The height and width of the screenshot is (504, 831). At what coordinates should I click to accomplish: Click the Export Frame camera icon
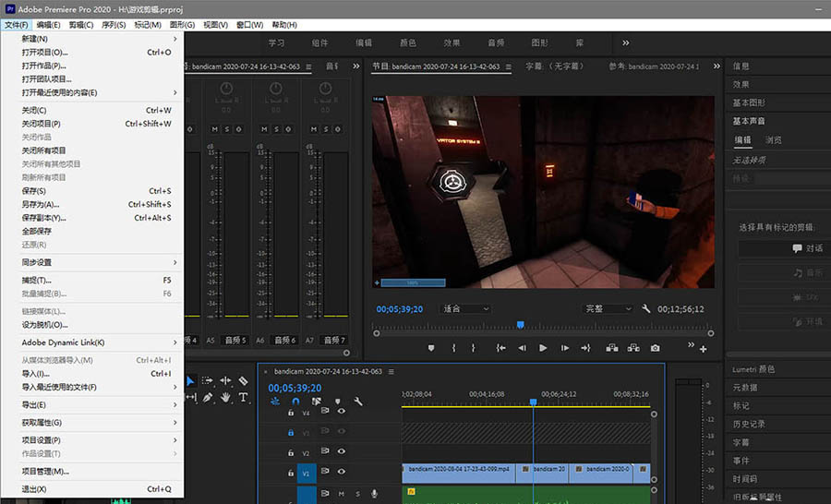coord(655,348)
